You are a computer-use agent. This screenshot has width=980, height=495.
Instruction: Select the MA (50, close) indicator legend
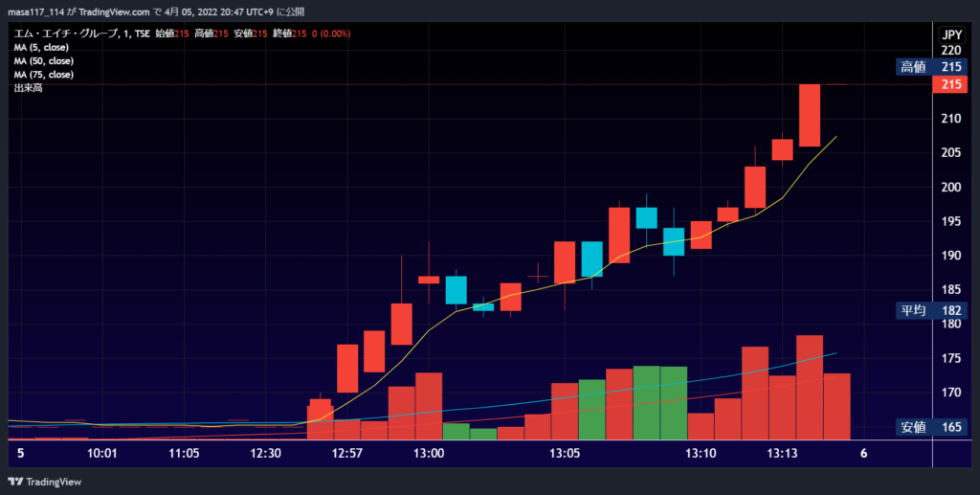pos(44,61)
